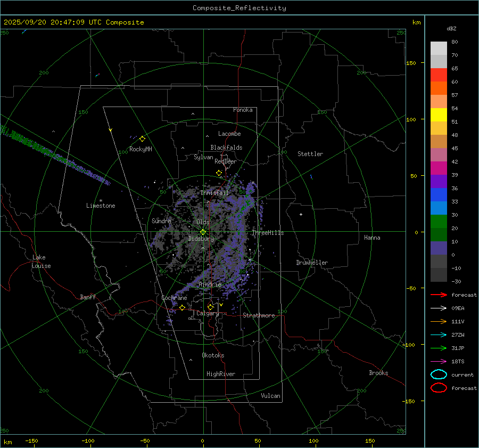Image resolution: width=479 pixels, height=448 pixels.
Task: Select the orange 111V arrow legend entry
Action: click(x=439, y=321)
